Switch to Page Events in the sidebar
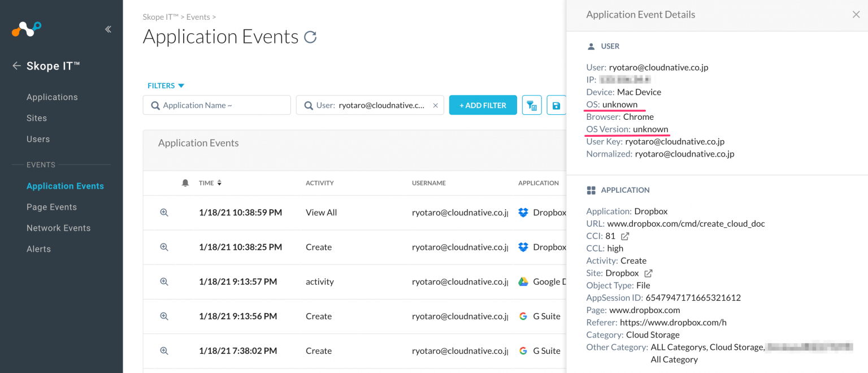 [x=51, y=207]
